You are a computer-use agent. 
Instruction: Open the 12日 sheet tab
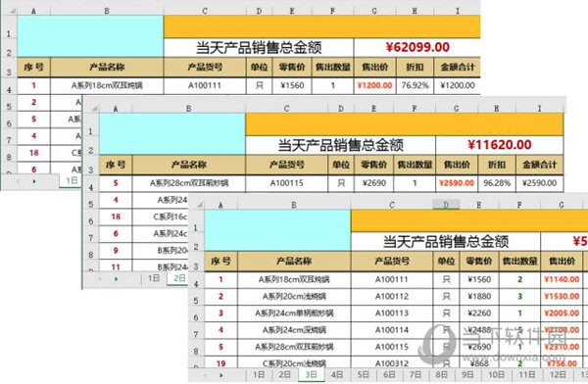(558, 374)
